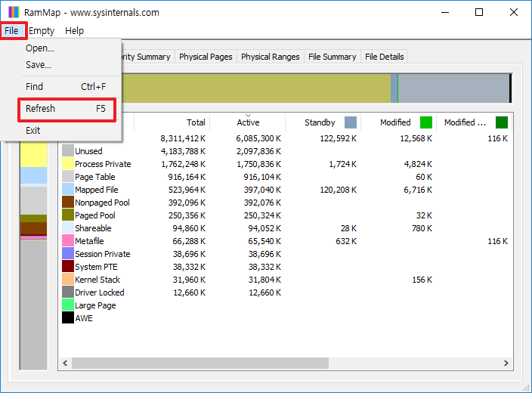
Task: Click the Kernel Stack orange swatch
Action: tap(68, 280)
